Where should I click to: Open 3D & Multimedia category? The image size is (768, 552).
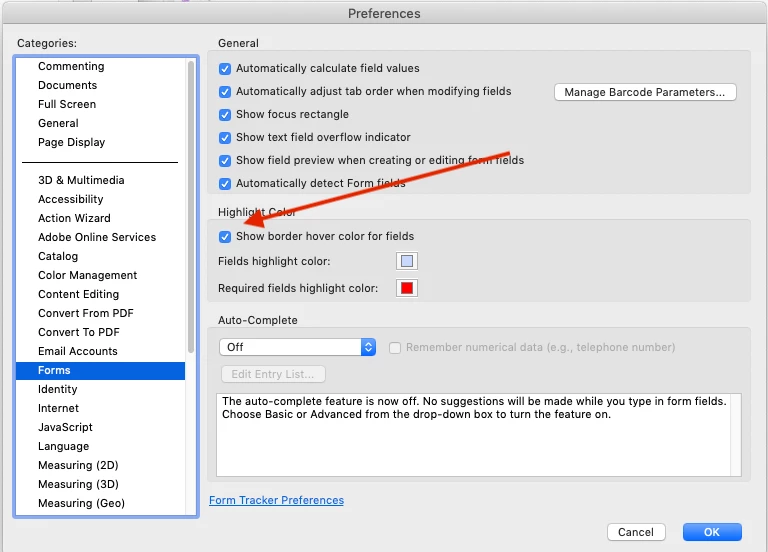click(x=100, y=180)
